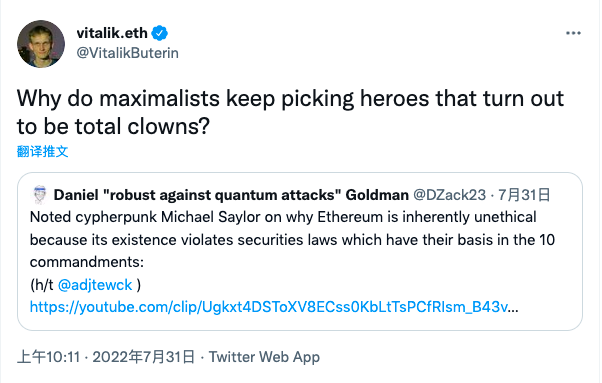Open the quoted tweet body text

tap(292, 239)
